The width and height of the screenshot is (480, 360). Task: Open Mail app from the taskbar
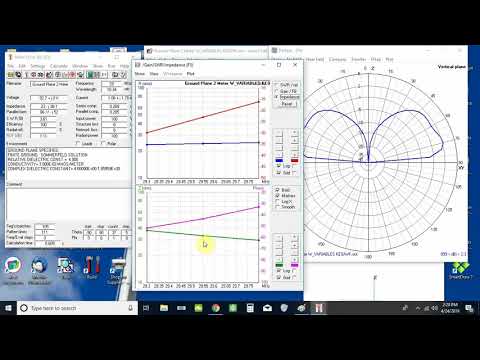267,308
